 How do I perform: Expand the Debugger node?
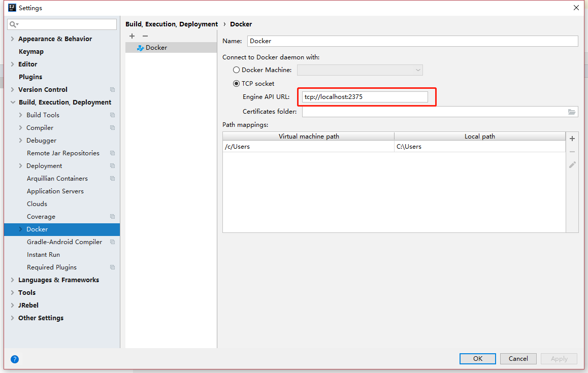[21, 141]
